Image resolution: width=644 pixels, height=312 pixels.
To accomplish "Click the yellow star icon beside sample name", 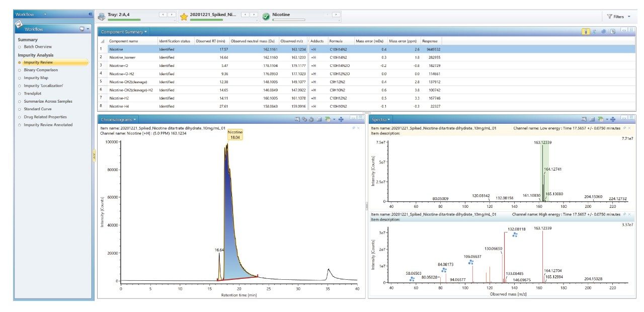I will [x=184, y=17].
